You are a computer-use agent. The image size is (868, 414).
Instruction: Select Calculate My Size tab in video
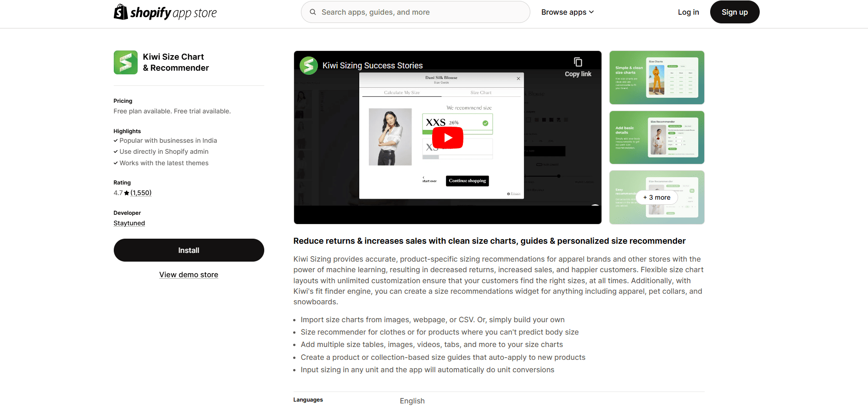(402, 93)
